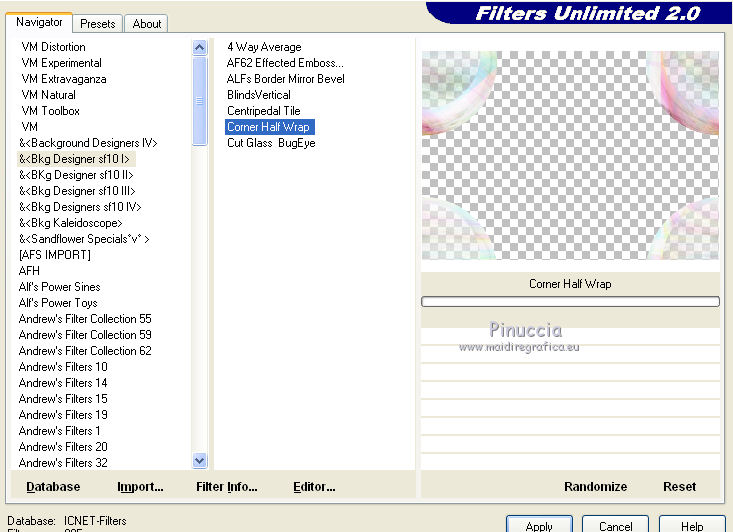The height and width of the screenshot is (532, 733).
Task: Randomize the filter settings
Action: tap(596, 487)
